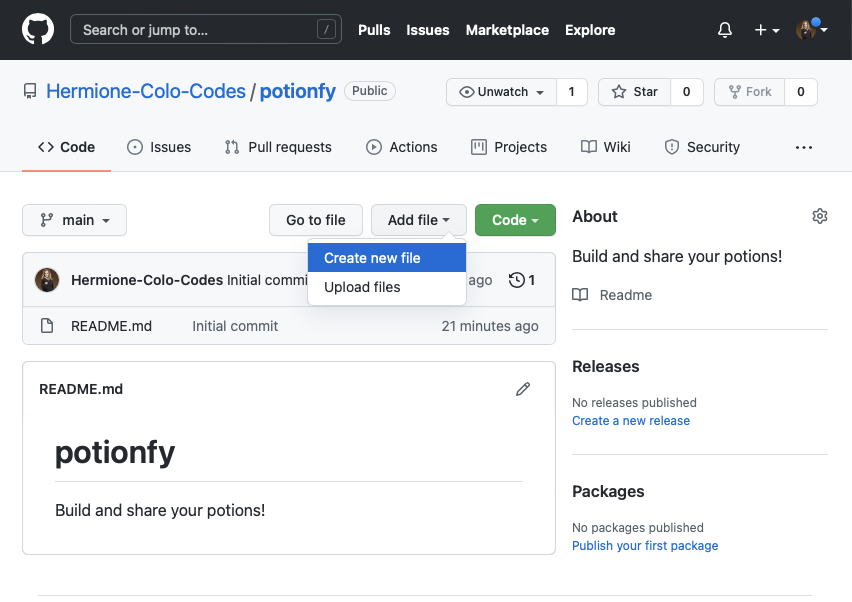Expand the main branch dropdown
Image resolution: width=852 pixels, height=602 pixels.
[x=75, y=220]
